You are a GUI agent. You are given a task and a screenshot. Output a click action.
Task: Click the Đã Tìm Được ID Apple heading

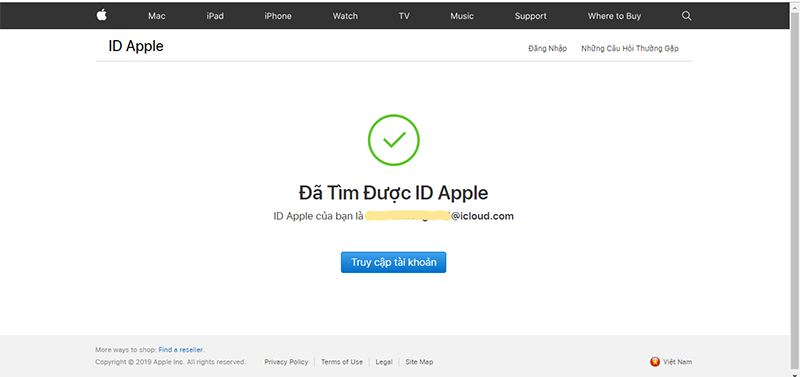pyautogui.click(x=393, y=193)
